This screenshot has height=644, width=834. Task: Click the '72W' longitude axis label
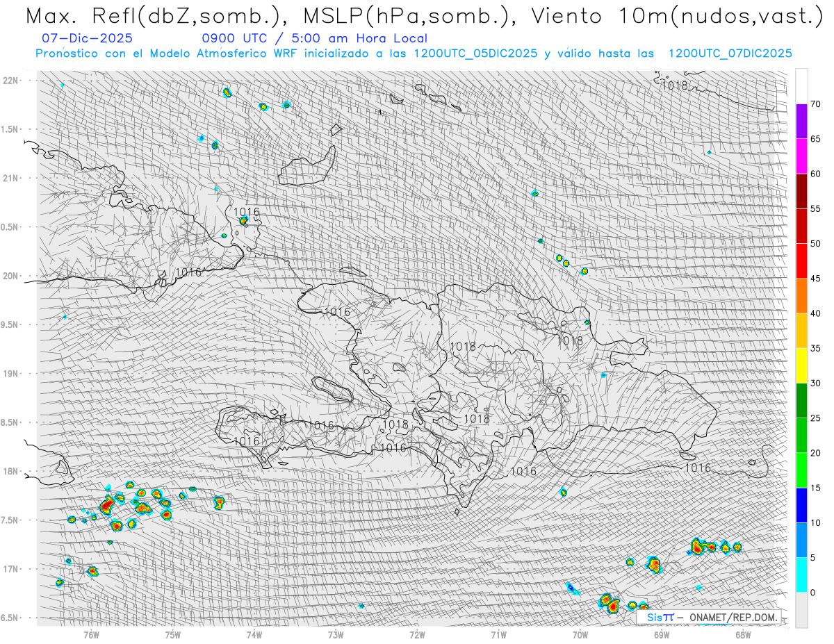(x=417, y=634)
